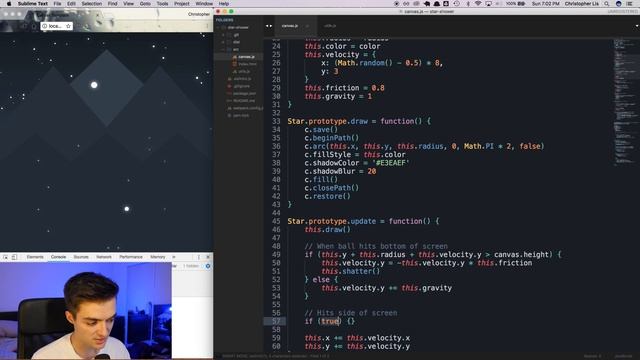Open index.html in the sidebar
The height and width of the screenshot is (360, 640).
[247, 64]
